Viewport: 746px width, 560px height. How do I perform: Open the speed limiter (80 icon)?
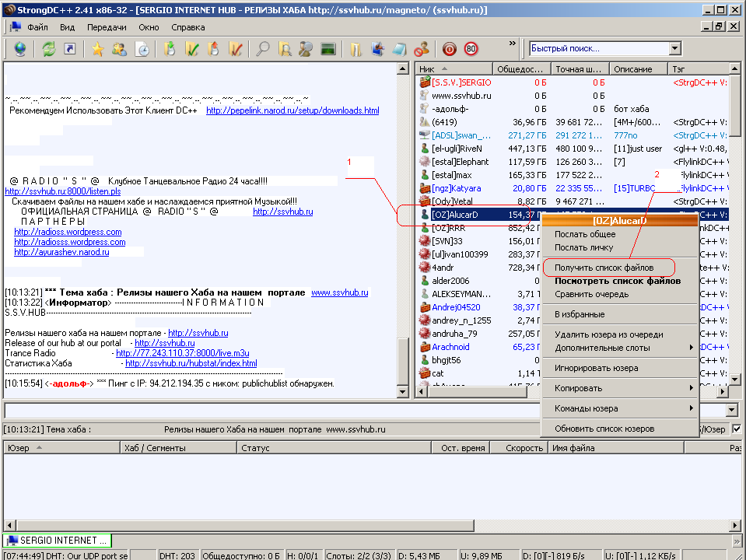click(x=470, y=49)
